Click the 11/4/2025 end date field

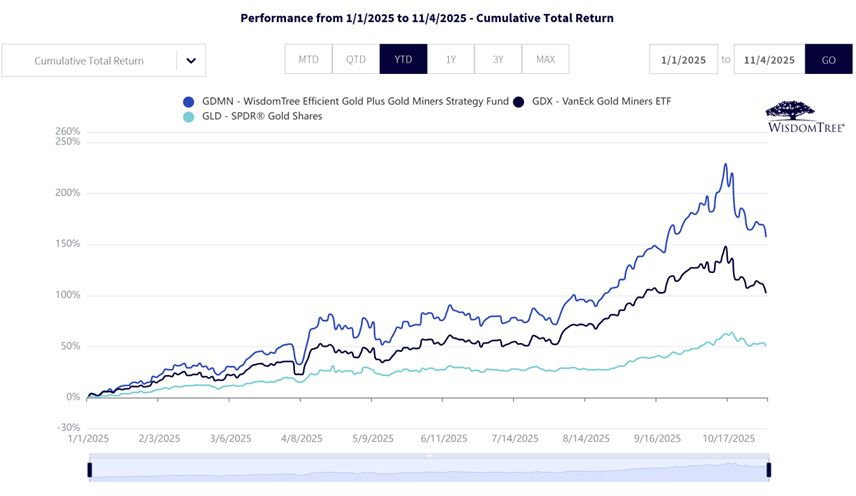[x=769, y=59]
